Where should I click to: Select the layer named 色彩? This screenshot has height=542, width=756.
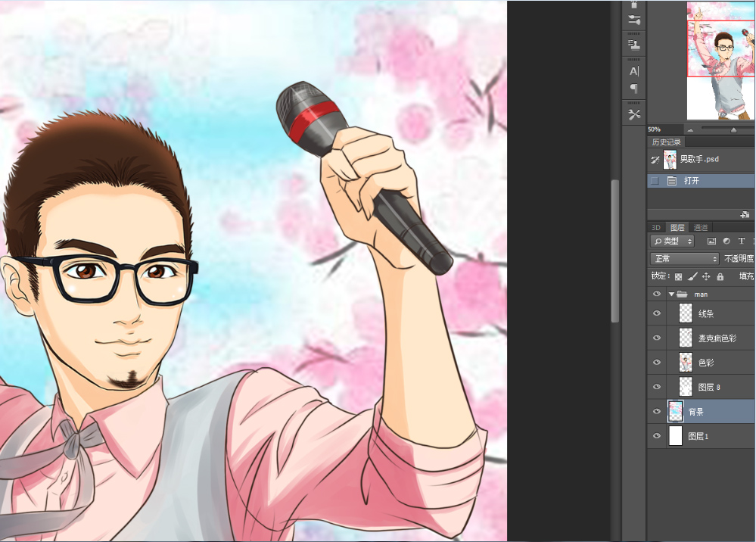click(x=706, y=363)
